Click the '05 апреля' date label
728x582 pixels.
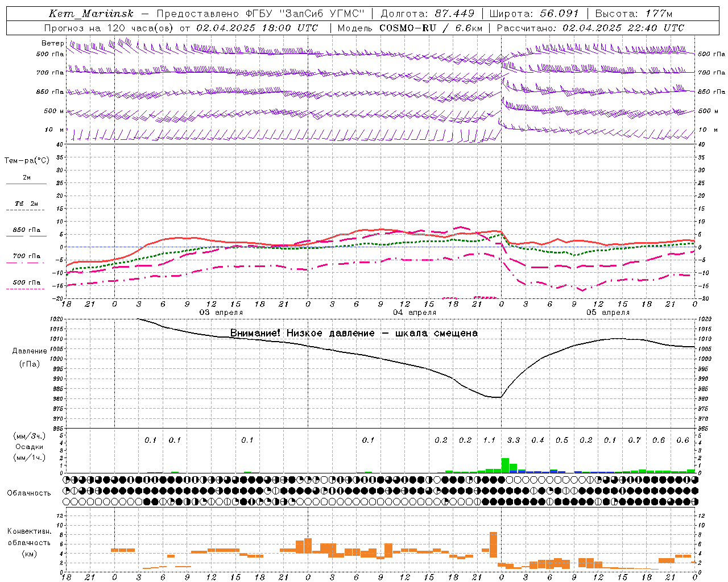coord(608,313)
